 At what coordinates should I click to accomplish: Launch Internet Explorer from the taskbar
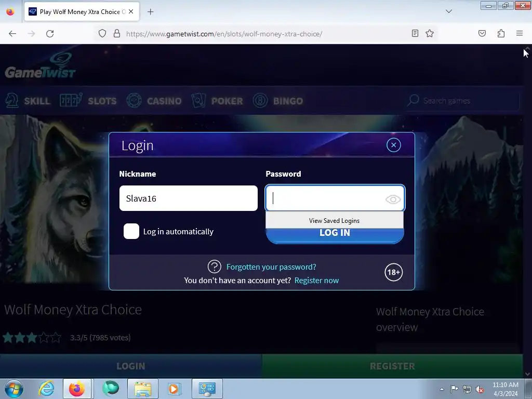pos(46,389)
